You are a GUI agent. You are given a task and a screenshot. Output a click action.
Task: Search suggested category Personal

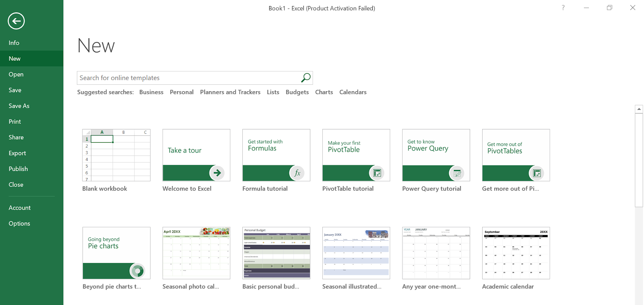point(182,92)
